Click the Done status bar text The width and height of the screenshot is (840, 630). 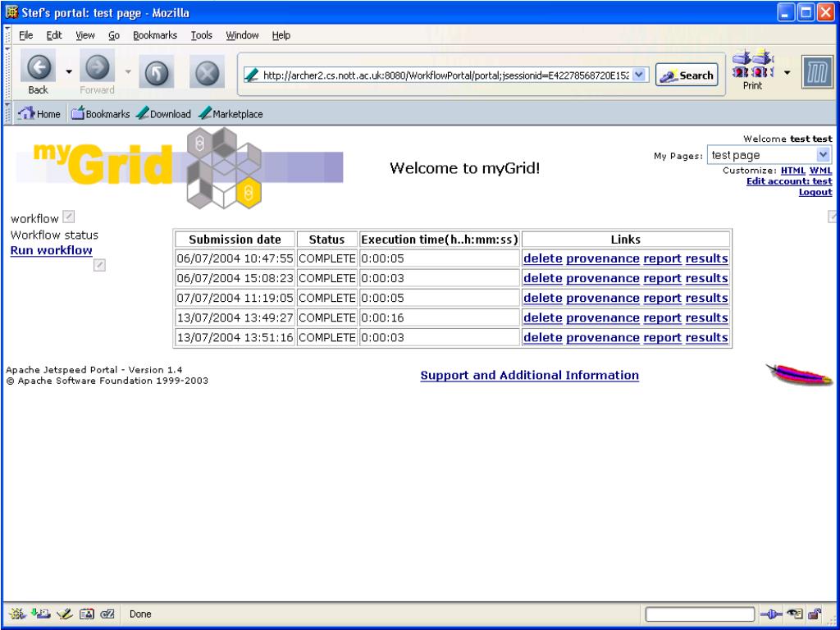[140, 614]
